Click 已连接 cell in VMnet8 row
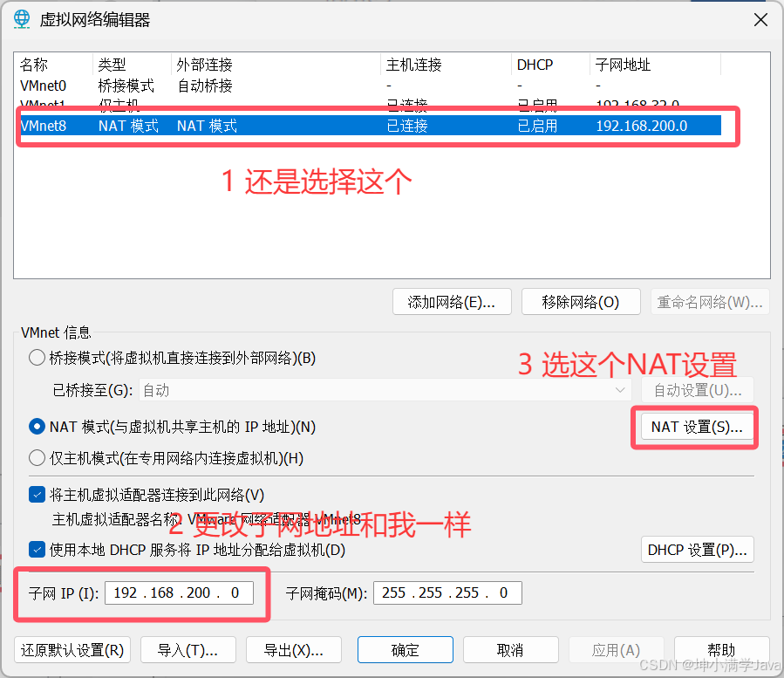 pos(407,126)
